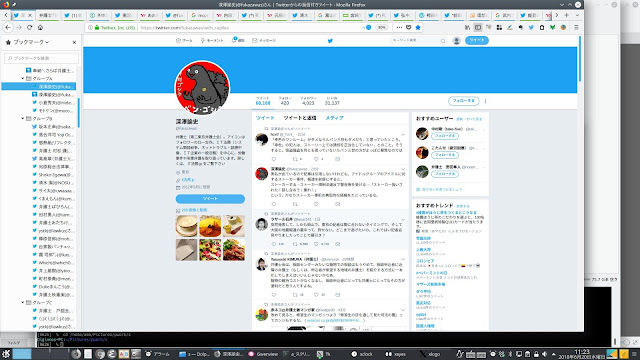Click the Twitter keyword search box
Viewport: 640px width, 360px height.
click(x=418, y=40)
